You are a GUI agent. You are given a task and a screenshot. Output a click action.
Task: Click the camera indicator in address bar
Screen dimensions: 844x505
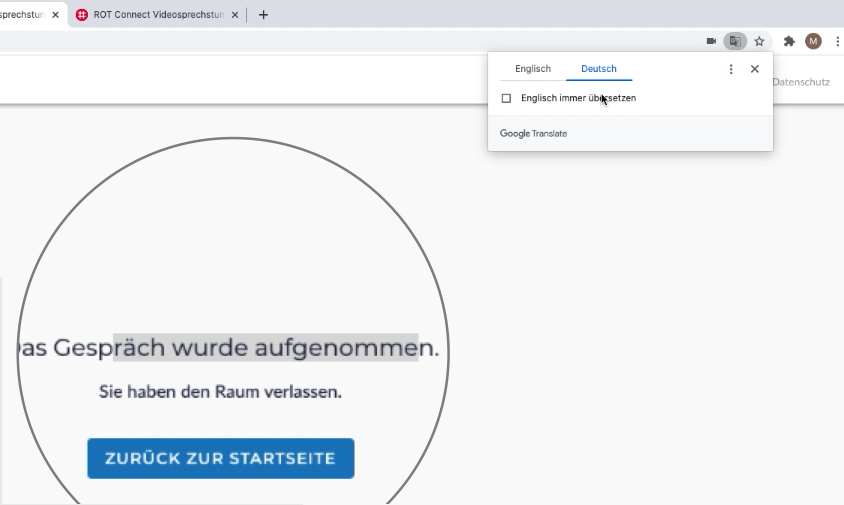[x=711, y=41]
